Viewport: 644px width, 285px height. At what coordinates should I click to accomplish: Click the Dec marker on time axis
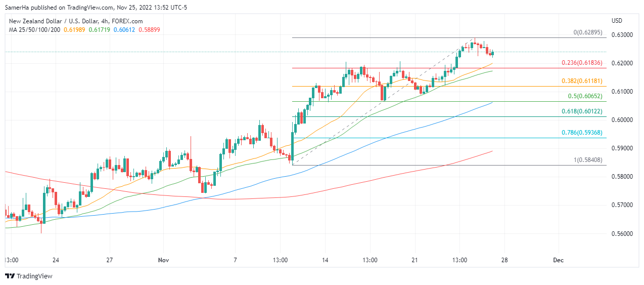pos(558,260)
